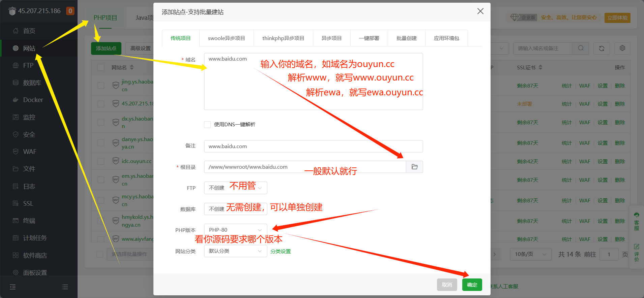Screen dimensions: 644x298
Task: Open the 数据库 不创建 dropdown
Action: tap(235, 209)
